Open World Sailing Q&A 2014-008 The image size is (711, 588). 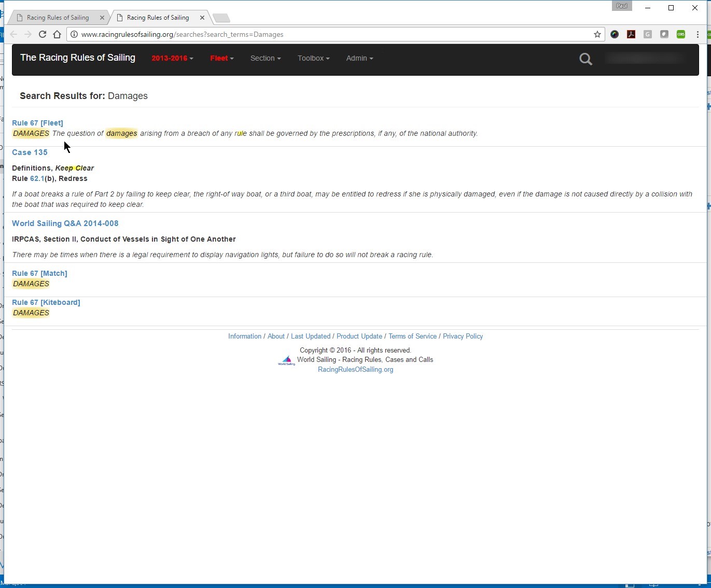point(65,223)
